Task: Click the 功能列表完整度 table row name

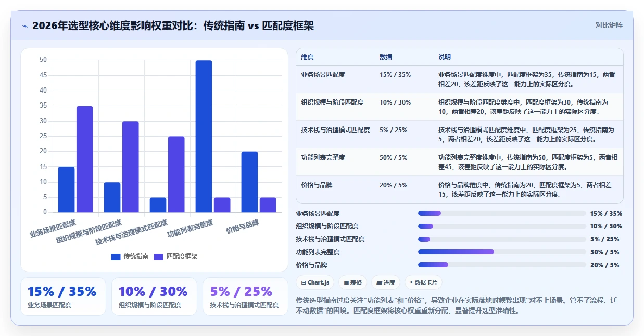Action: click(323, 158)
